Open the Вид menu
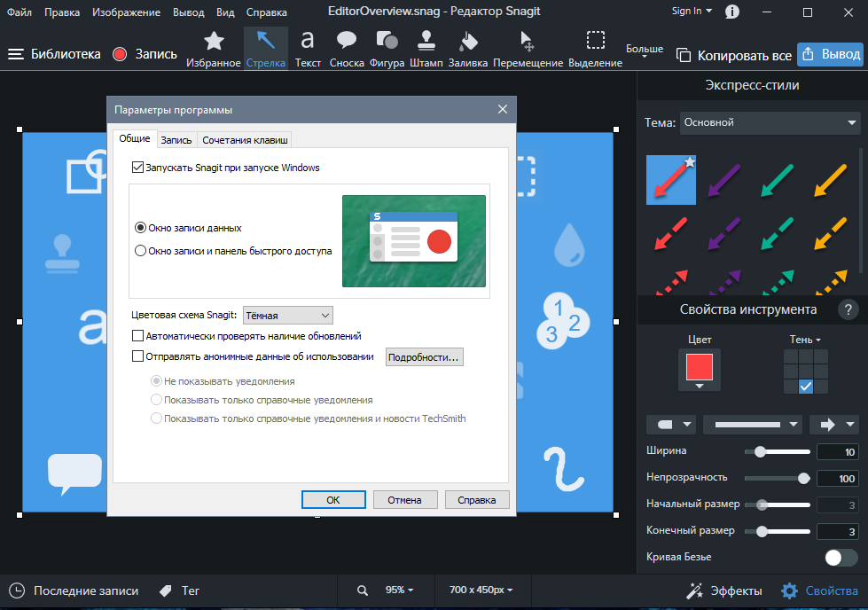This screenshot has width=868, height=610. (x=225, y=12)
